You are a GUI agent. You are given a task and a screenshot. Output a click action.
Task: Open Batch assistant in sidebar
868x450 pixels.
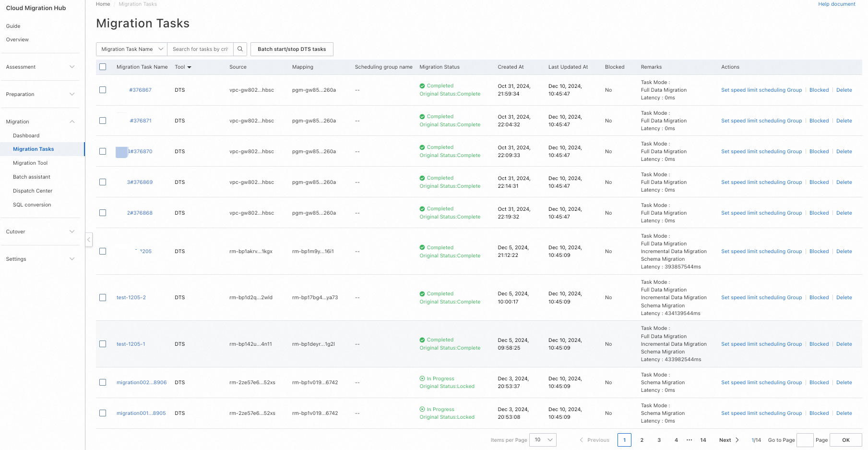point(32,177)
